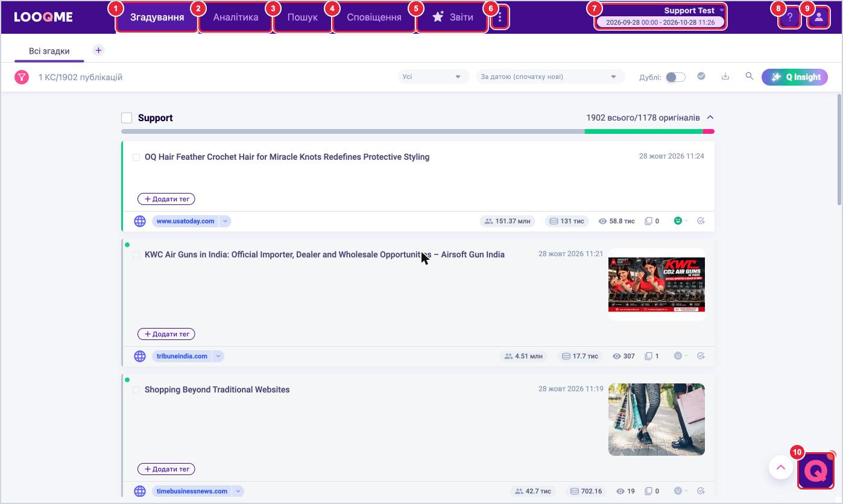
Task: Click the duplicates copy icon on the tribuneindia row
Action: tap(649, 356)
